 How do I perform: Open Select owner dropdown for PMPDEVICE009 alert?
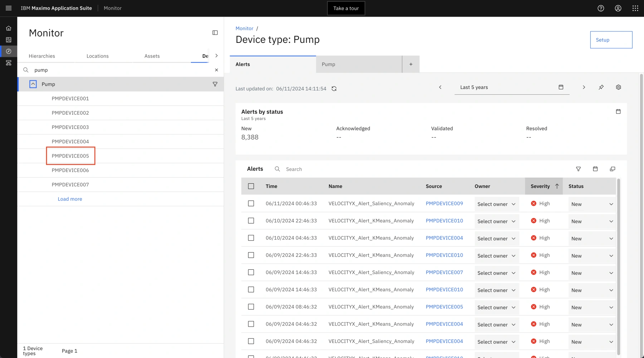point(496,204)
